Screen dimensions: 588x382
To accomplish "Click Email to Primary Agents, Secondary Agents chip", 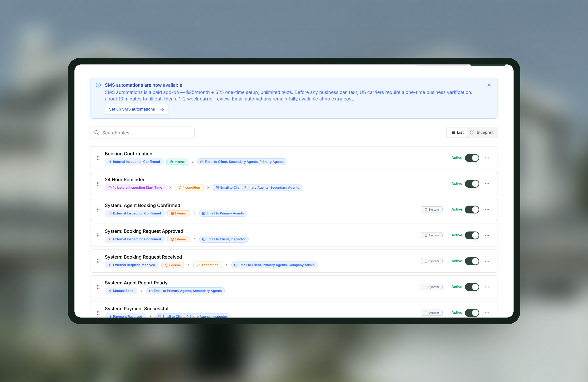I will tap(185, 291).
